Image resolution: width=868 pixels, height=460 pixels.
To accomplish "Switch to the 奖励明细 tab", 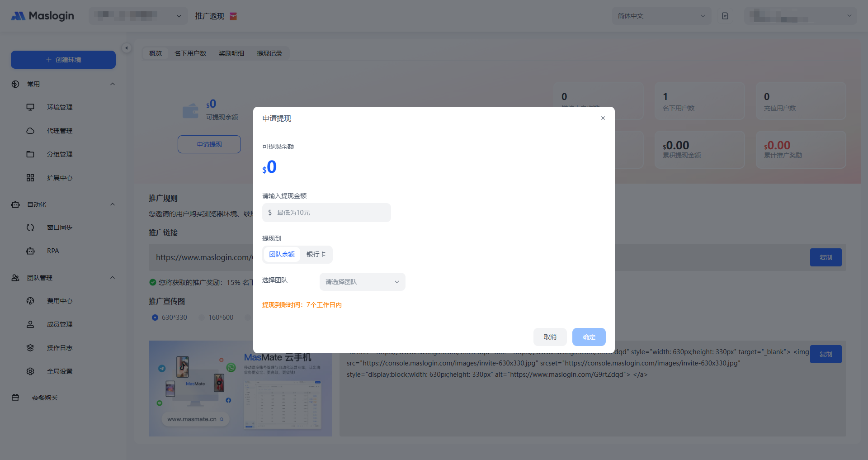I will (231, 53).
